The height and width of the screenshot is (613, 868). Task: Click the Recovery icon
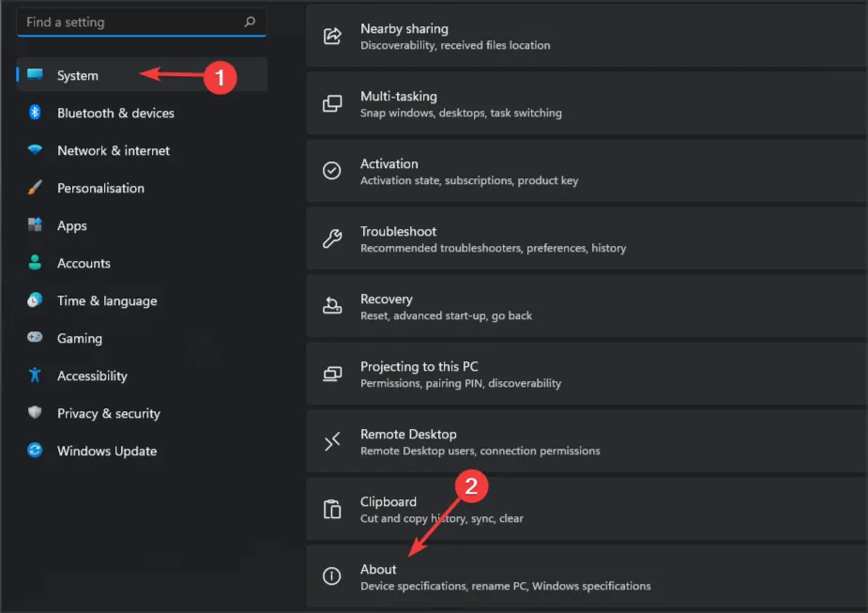(x=332, y=306)
